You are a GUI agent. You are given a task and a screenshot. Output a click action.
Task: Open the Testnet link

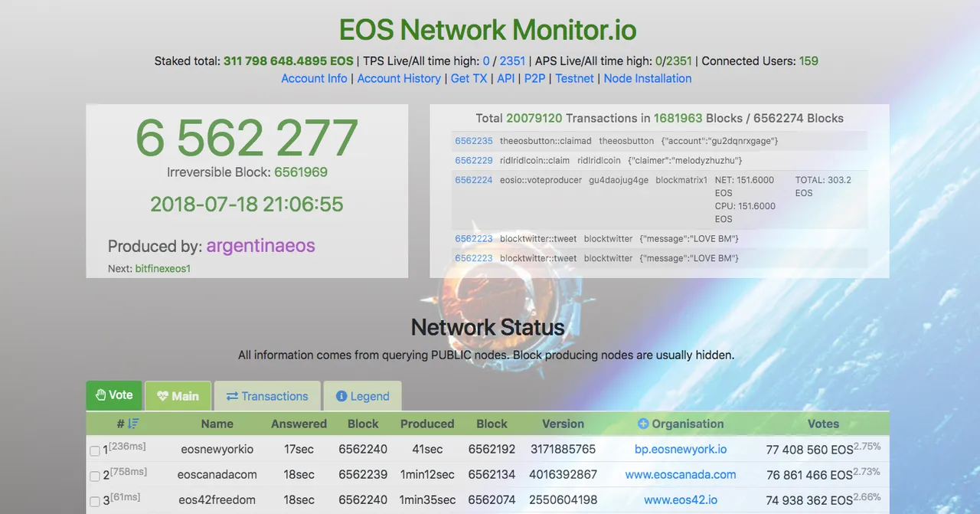point(574,78)
